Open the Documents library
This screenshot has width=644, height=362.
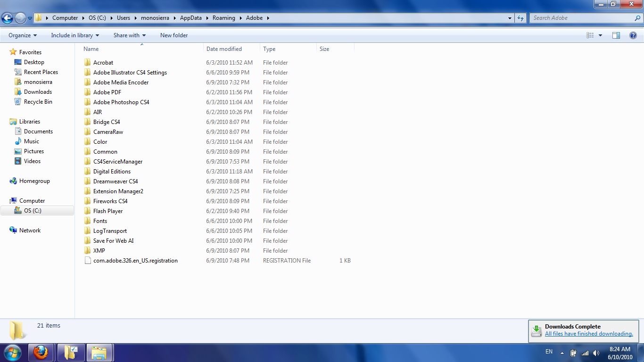tap(38, 132)
